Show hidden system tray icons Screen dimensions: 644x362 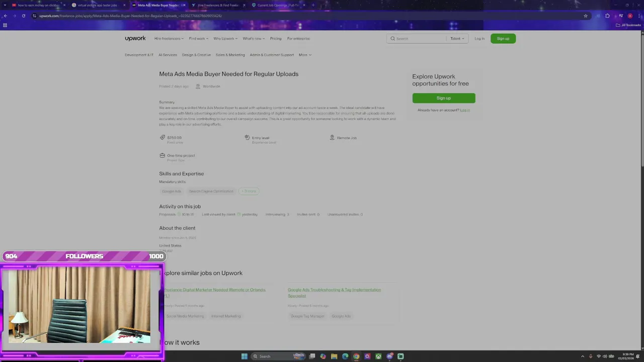click(583, 356)
